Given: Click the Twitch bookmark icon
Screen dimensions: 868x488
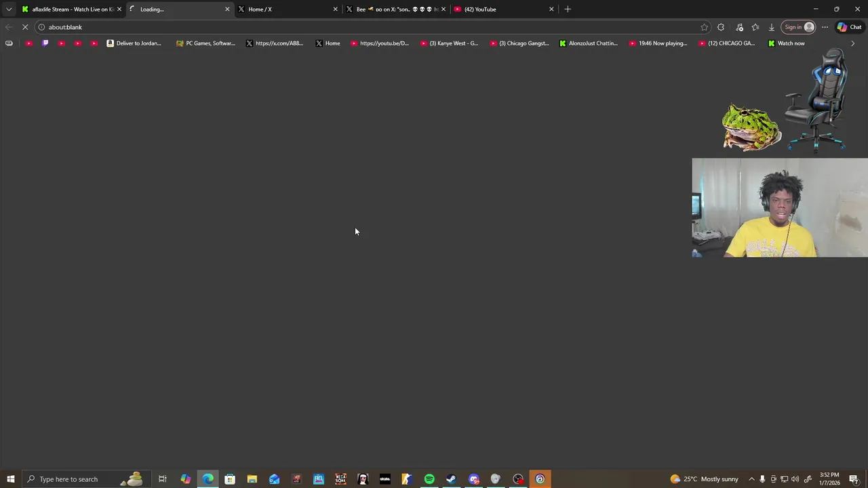Looking at the screenshot, I should tap(45, 43).
